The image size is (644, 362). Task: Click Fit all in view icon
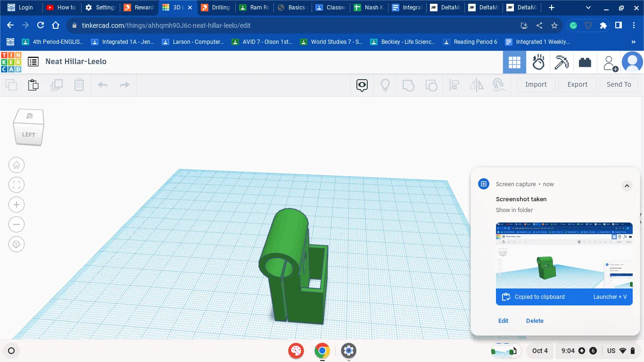(17, 185)
